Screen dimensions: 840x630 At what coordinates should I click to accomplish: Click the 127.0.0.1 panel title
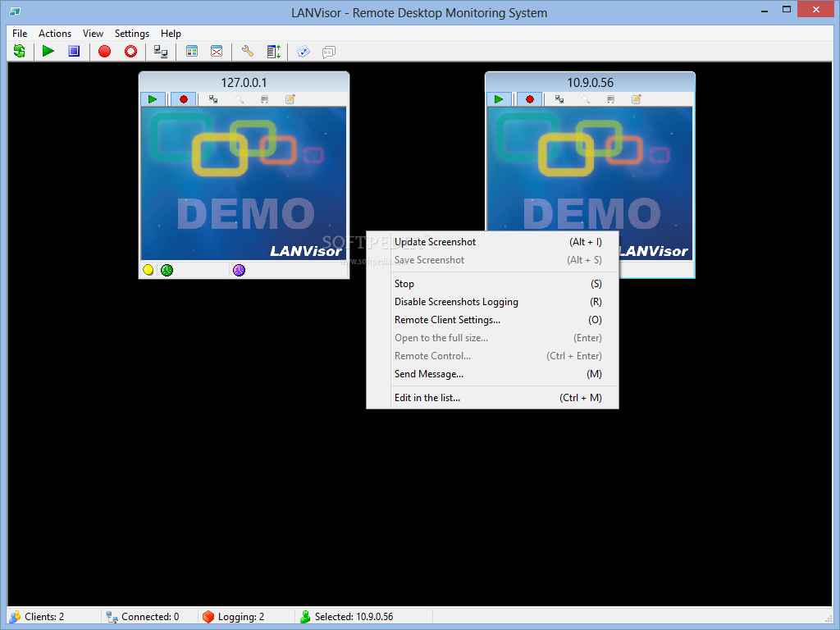pyautogui.click(x=244, y=83)
